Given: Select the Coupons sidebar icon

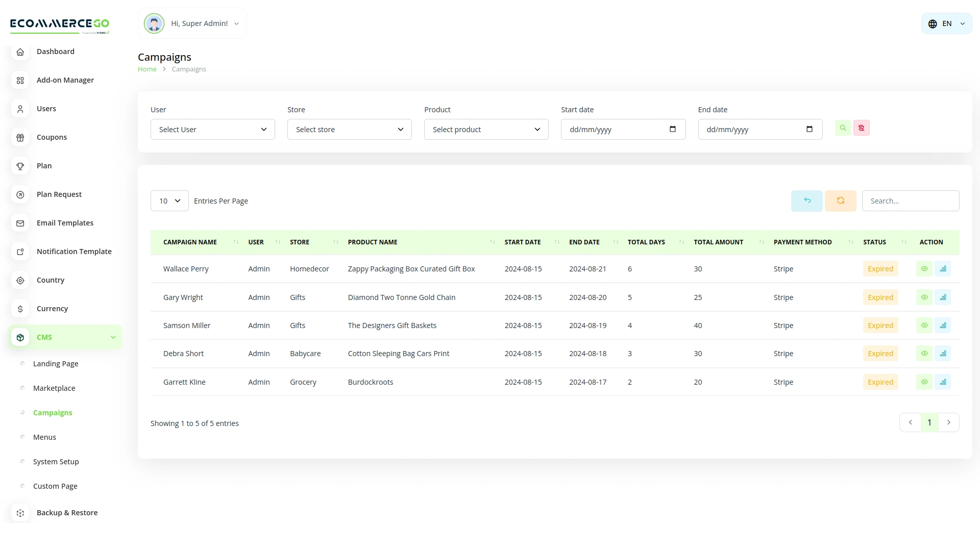Looking at the screenshot, I should pos(20,137).
